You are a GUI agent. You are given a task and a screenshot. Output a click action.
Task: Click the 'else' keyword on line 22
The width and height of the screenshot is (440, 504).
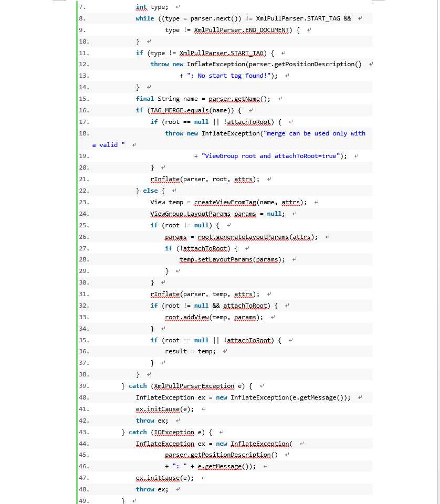[150, 191]
